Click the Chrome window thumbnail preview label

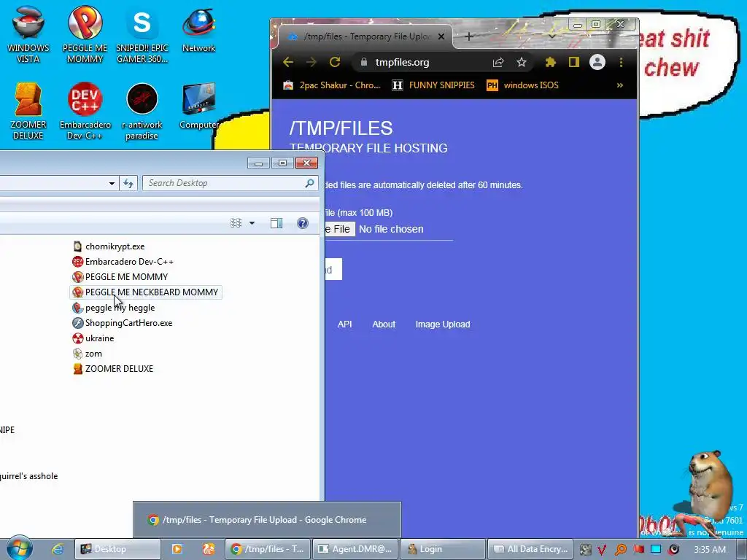pos(267,519)
